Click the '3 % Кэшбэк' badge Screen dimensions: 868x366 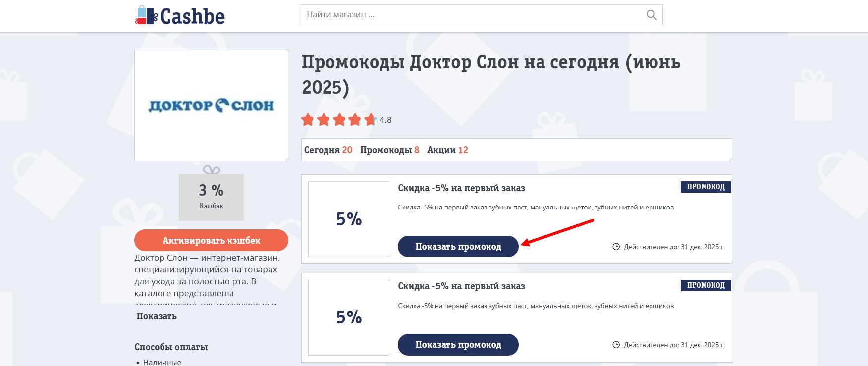pyautogui.click(x=211, y=197)
